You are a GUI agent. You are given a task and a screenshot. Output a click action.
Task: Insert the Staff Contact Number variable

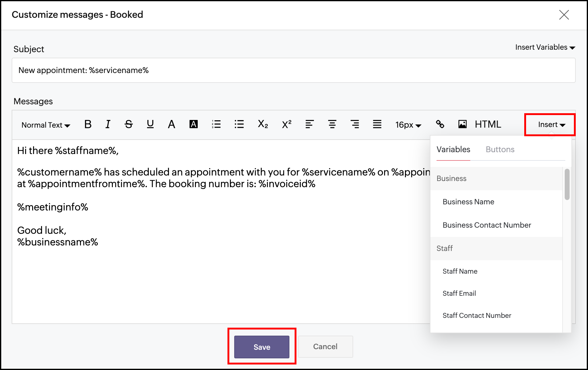coord(496,315)
